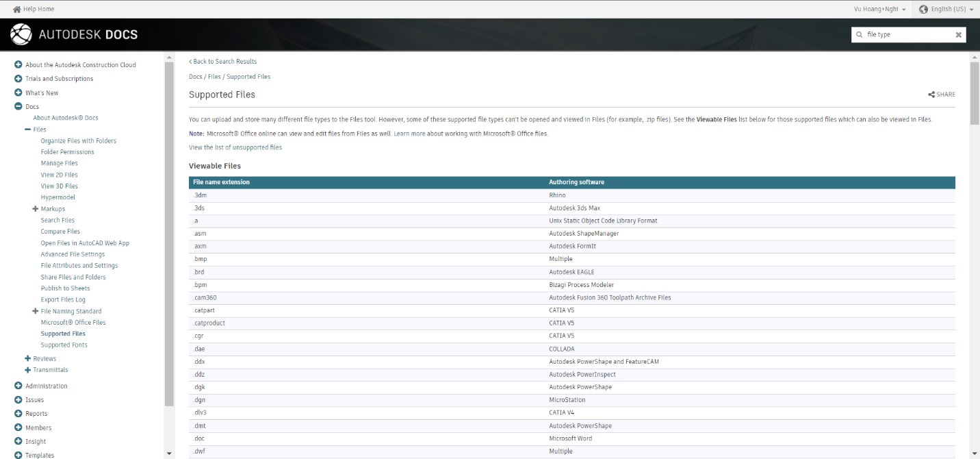Screen dimensions: 980x459
Task: Click sidebar scrollbar down arrow
Action: click(169, 454)
